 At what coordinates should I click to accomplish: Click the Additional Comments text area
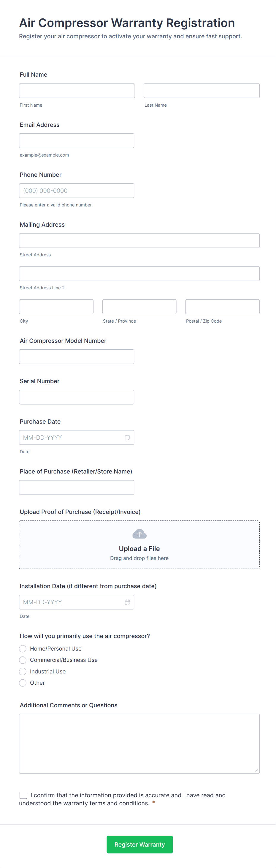(x=139, y=743)
